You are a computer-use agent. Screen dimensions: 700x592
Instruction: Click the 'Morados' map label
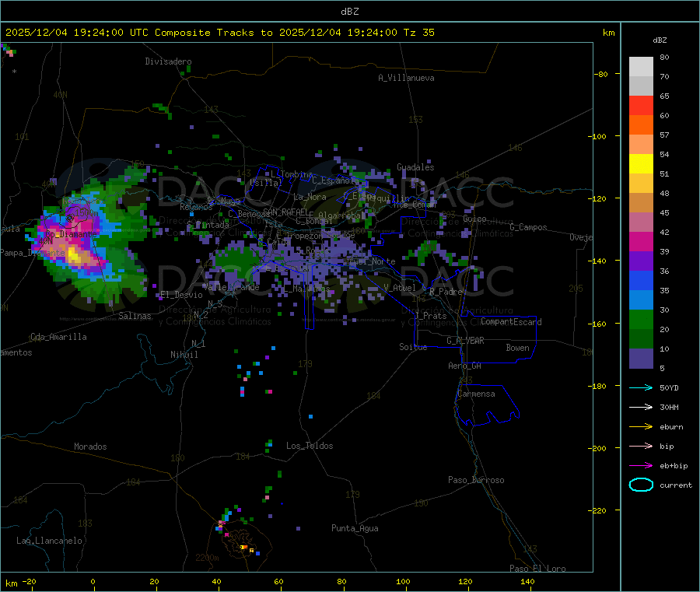(90, 447)
